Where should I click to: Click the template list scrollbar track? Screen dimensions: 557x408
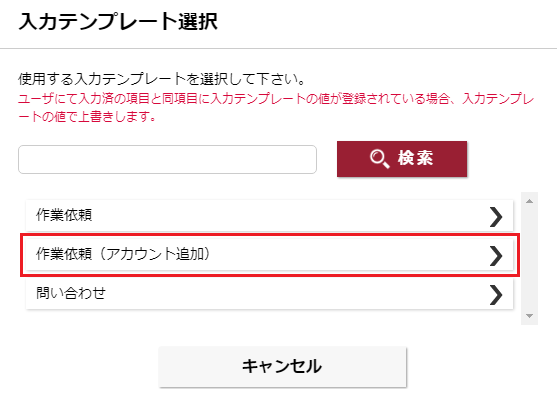pos(529,259)
